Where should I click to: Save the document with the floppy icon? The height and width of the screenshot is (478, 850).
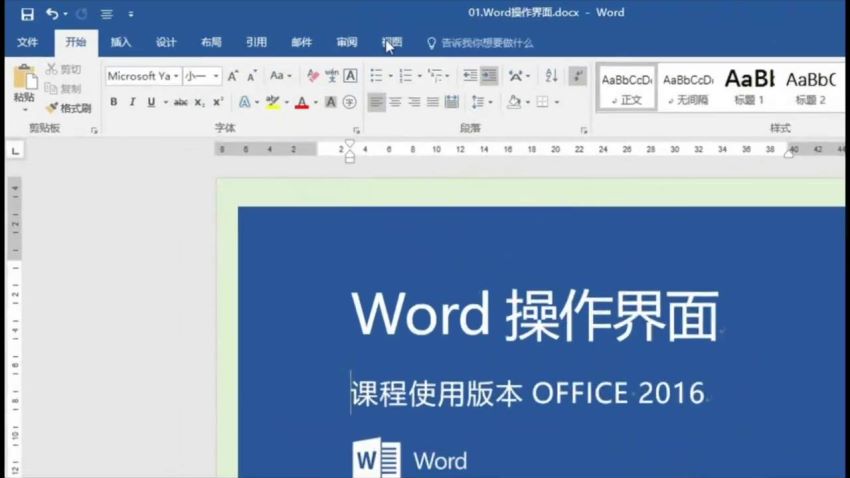(27, 14)
